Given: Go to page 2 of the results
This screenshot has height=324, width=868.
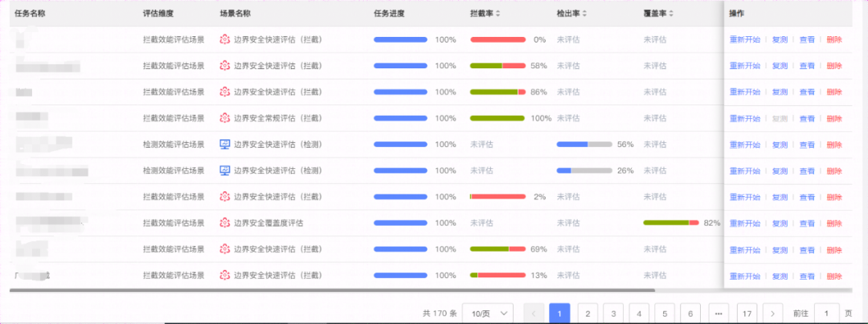Looking at the screenshot, I should click(588, 313).
